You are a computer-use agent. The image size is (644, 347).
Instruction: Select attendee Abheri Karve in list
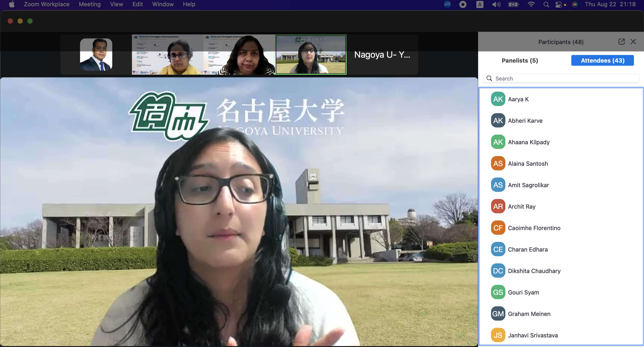(x=525, y=121)
